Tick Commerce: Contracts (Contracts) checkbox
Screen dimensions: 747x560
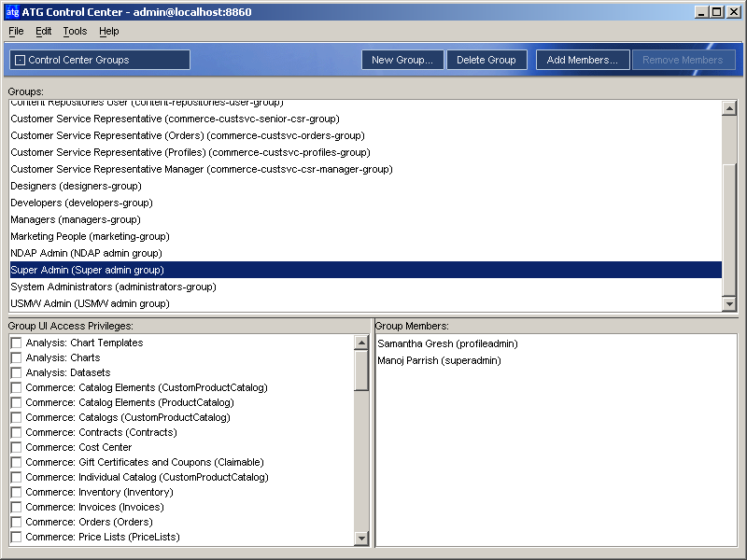click(16, 432)
